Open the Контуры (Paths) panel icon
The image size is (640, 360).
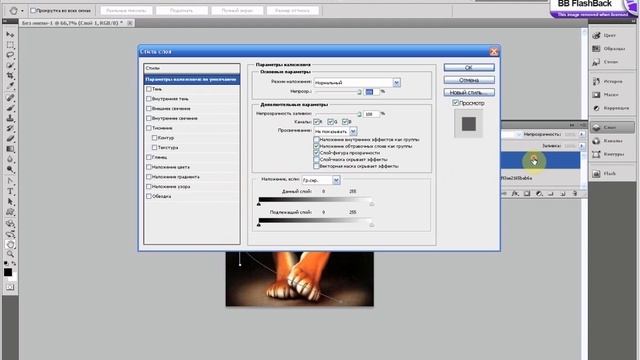pyautogui.click(x=596, y=154)
